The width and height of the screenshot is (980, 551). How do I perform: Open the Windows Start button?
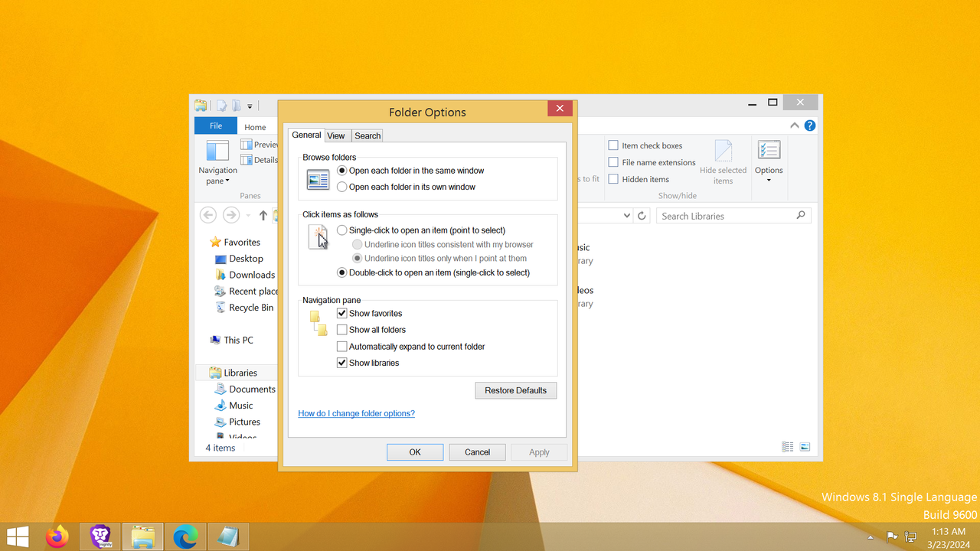(x=18, y=536)
